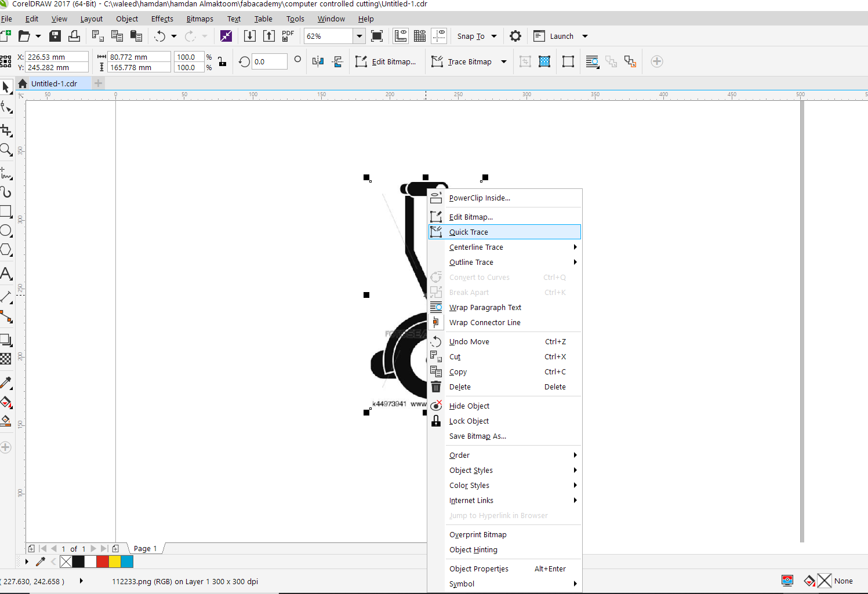Click the Launch button in the toolbar

pos(554,36)
